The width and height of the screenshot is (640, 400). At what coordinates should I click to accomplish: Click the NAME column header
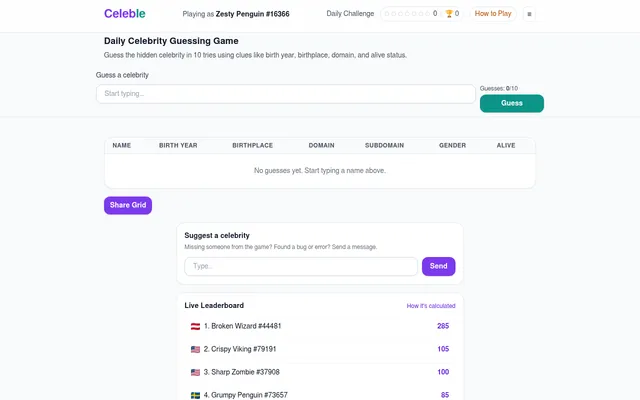[122, 145]
